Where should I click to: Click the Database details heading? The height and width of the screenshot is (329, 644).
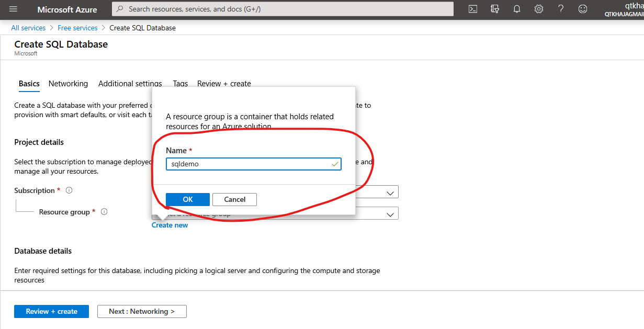[x=43, y=251]
